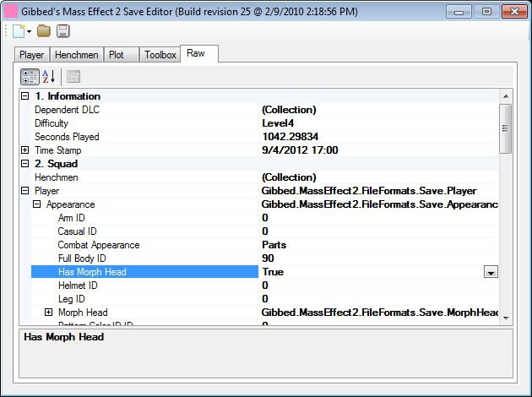This screenshot has height=397, width=532.
Task: Open the Toolbox tab
Action: 160,55
